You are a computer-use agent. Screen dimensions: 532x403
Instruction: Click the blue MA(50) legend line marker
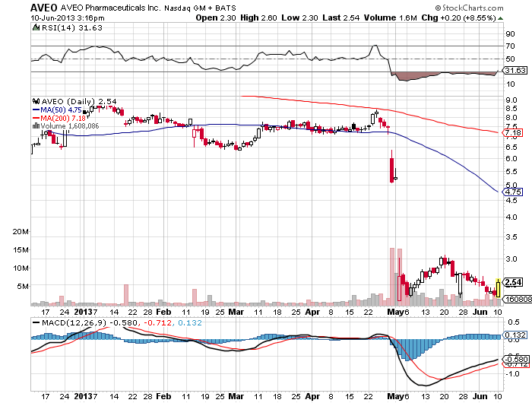(36, 110)
